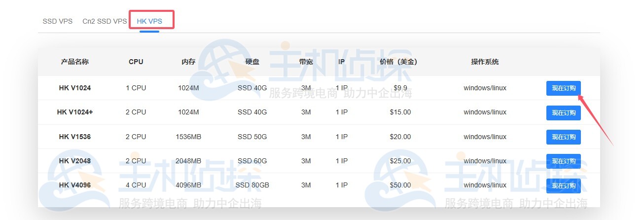Select the HK V4096 product name
The width and height of the screenshot is (644, 220).
pyautogui.click(x=75, y=185)
